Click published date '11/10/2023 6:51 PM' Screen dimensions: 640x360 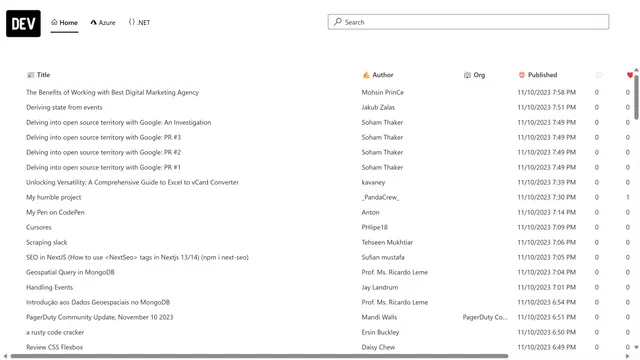[x=547, y=317]
